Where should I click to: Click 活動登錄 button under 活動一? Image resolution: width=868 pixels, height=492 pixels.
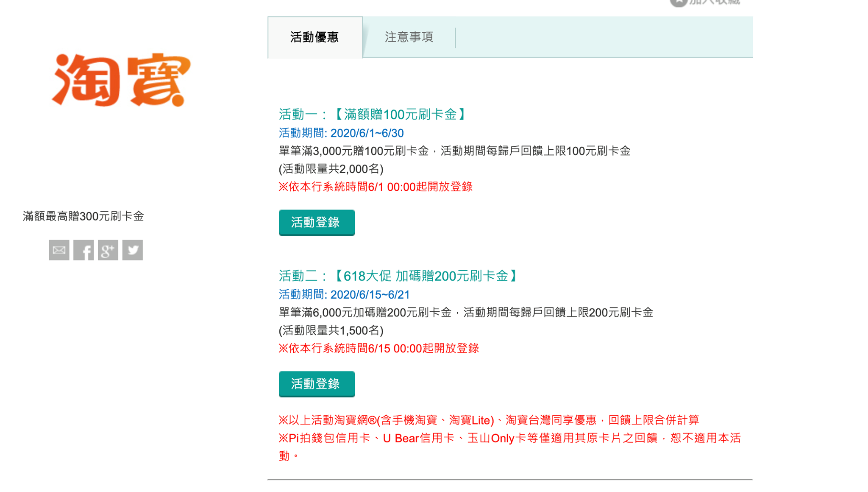(x=317, y=222)
